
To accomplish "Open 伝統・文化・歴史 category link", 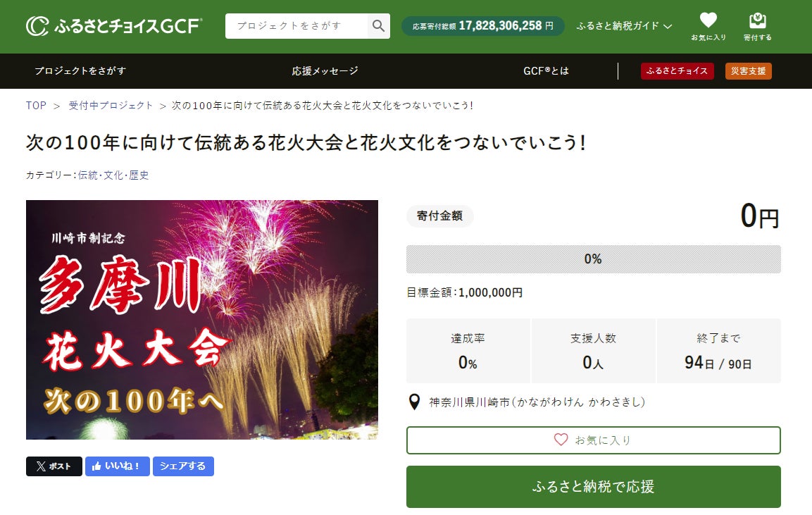I will tap(113, 175).
